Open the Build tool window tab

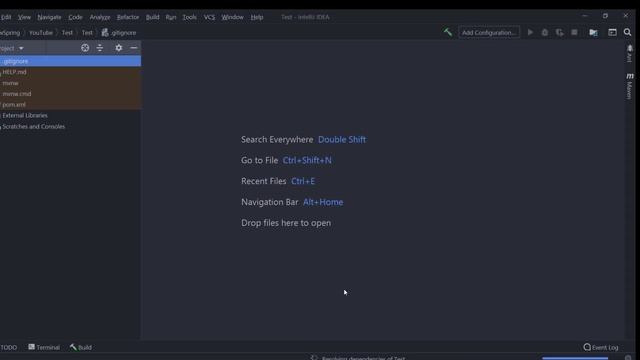pyautogui.click(x=81, y=347)
